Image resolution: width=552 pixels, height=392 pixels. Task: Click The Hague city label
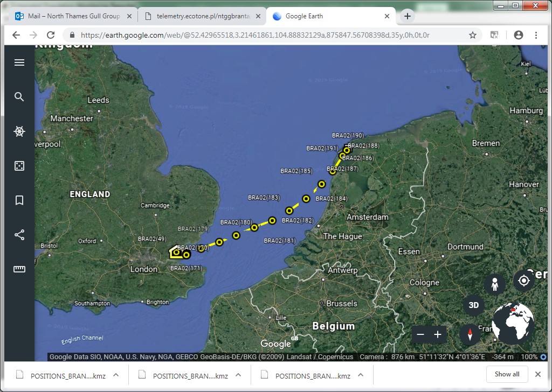tap(342, 236)
